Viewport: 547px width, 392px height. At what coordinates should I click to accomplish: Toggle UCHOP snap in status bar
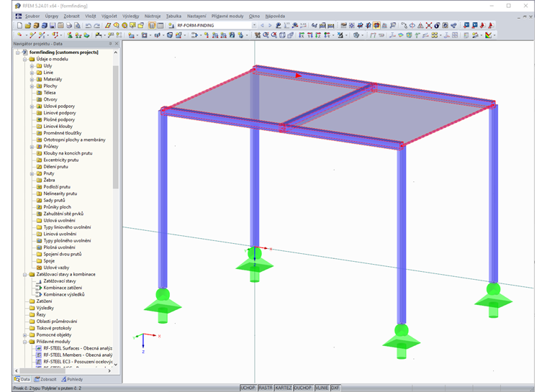(248, 388)
